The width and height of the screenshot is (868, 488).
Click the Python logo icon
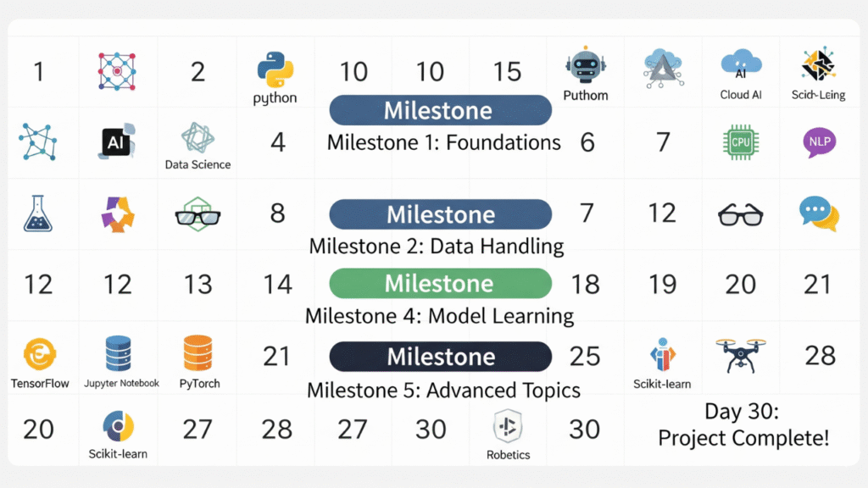pos(275,69)
